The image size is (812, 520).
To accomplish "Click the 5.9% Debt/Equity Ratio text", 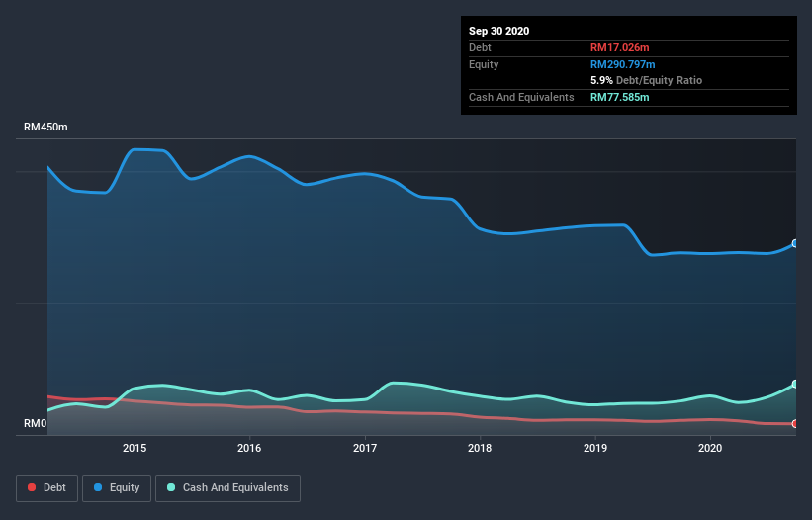I will (646, 80).
